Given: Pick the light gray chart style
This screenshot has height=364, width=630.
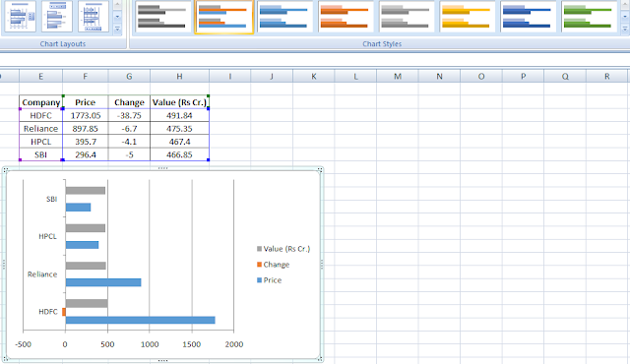Looking at the screenshot, I should pos(406,17).
